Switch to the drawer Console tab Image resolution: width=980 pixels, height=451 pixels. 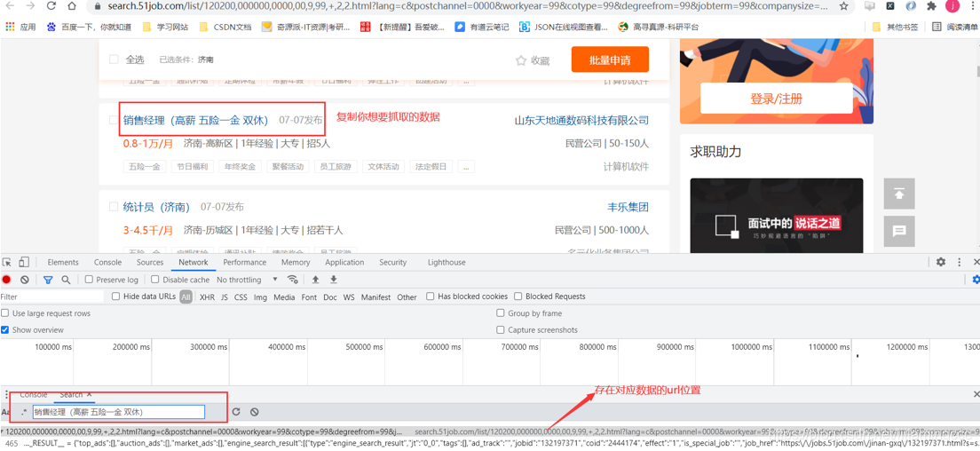[33, 395]
